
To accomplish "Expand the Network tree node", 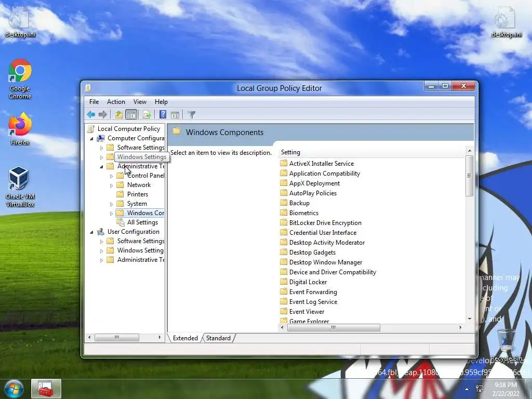I will pos(111,185).
